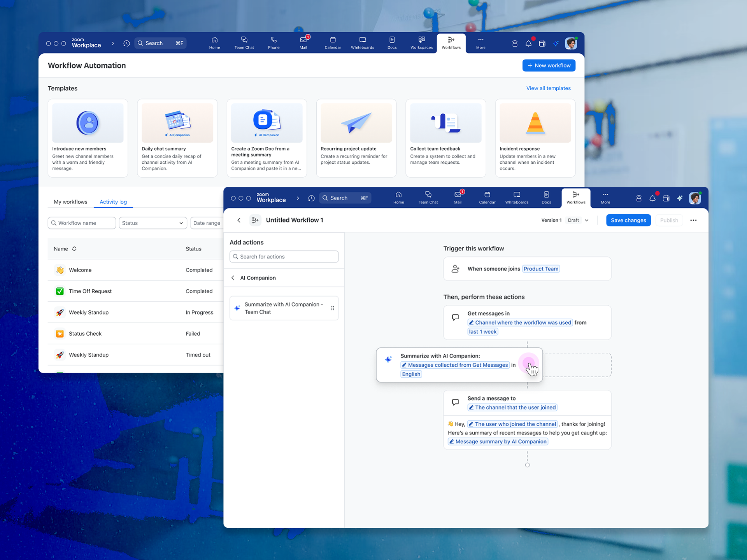Screen dimensions: 747x560
Task: Click notifications bell in the back window
Action: [528, 44]
